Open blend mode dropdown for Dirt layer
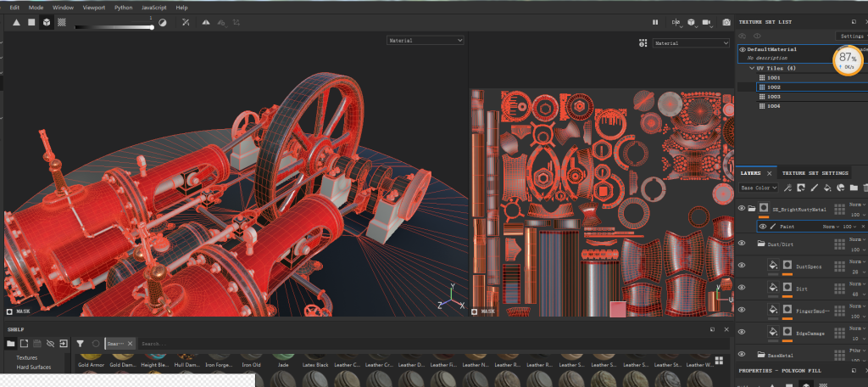The width and height of the screenshot is (868, 387). (x=858, y=283)
